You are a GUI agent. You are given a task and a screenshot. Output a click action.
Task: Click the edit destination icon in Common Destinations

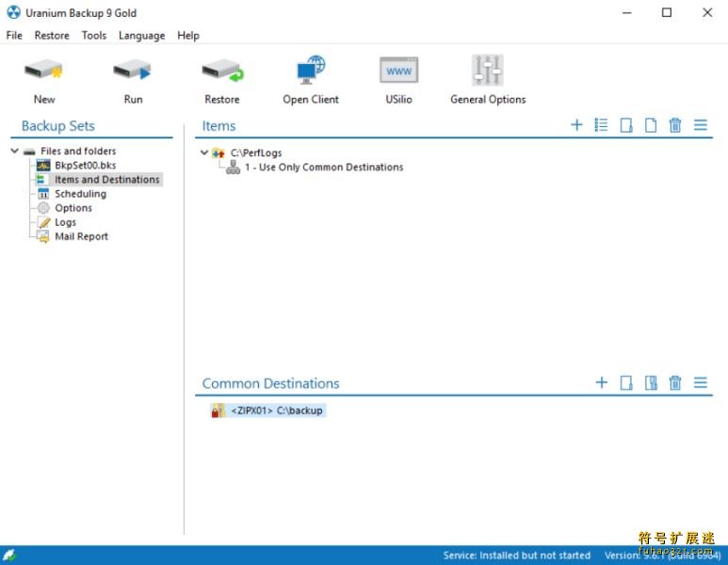[626, 383]
